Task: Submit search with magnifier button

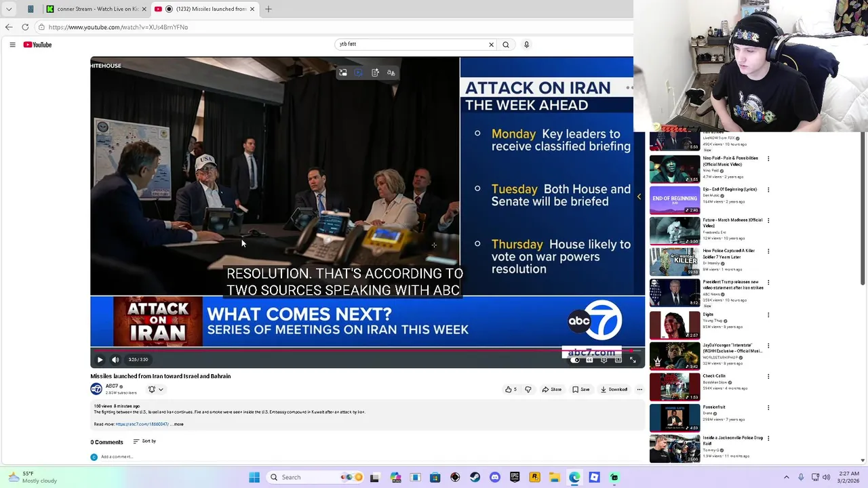Action: (506, 45)
